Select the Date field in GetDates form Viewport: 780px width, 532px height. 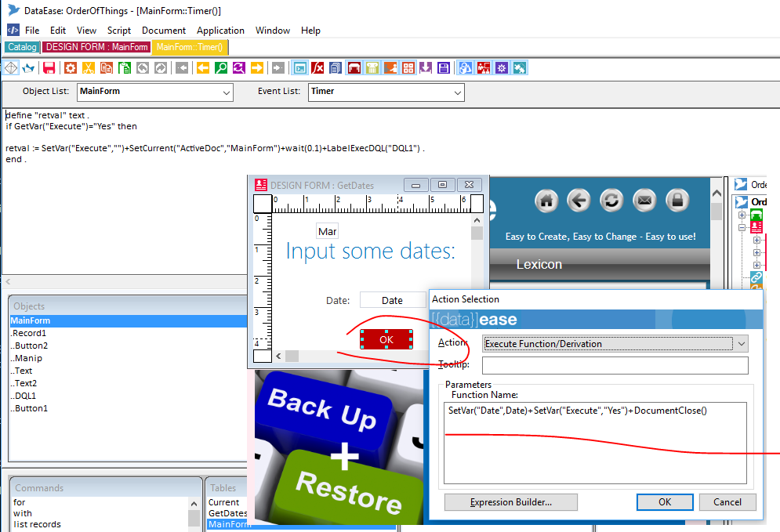pos(393,300)
